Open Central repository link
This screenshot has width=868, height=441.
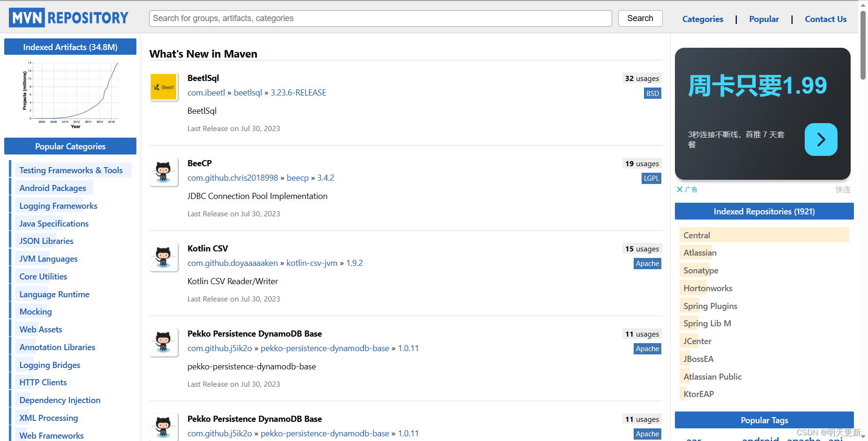696,235
